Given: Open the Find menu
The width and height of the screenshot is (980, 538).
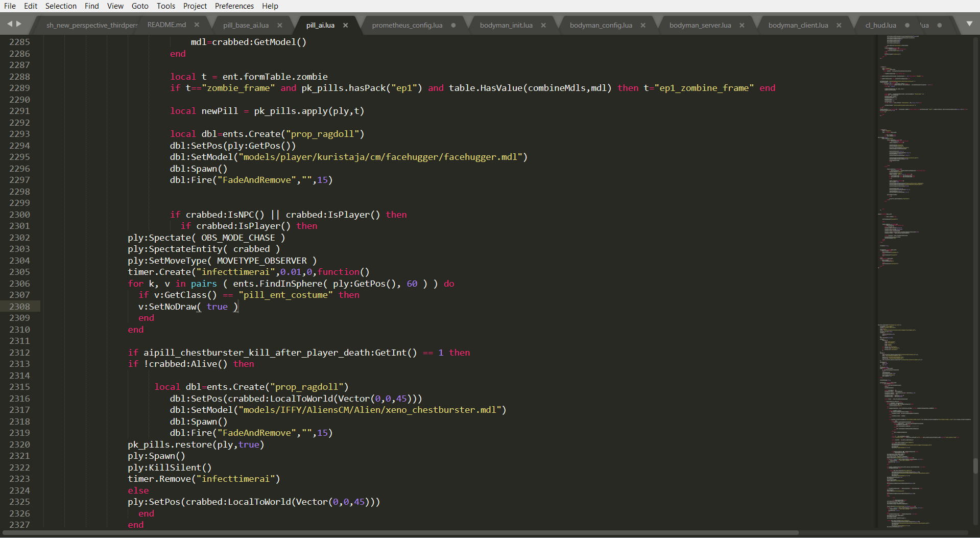Looking at the screenshot, I should click(x=92, y=6).
